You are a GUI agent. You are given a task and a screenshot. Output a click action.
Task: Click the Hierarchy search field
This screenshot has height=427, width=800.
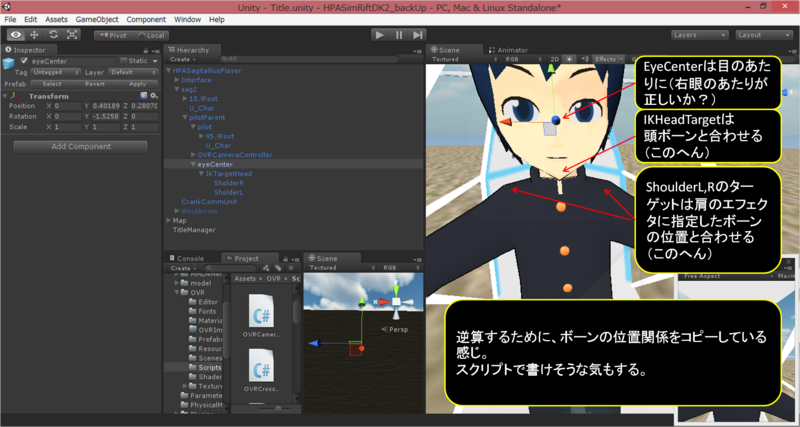pyautogui.click(x=308, y=59)
